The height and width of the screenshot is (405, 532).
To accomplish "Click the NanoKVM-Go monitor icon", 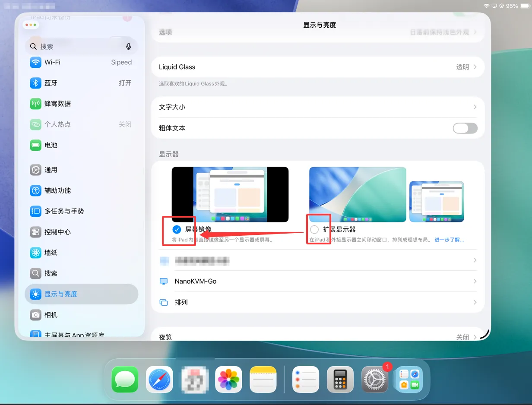I will 164,281.
